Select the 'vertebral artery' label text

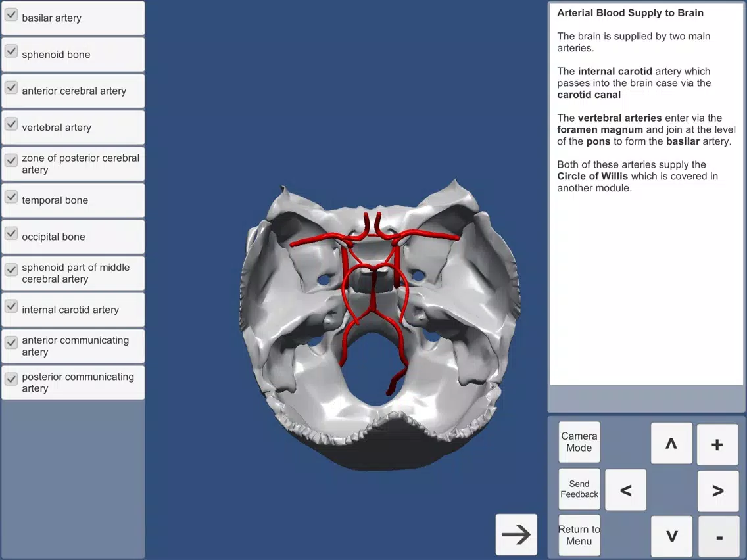(x=56, y=127)
